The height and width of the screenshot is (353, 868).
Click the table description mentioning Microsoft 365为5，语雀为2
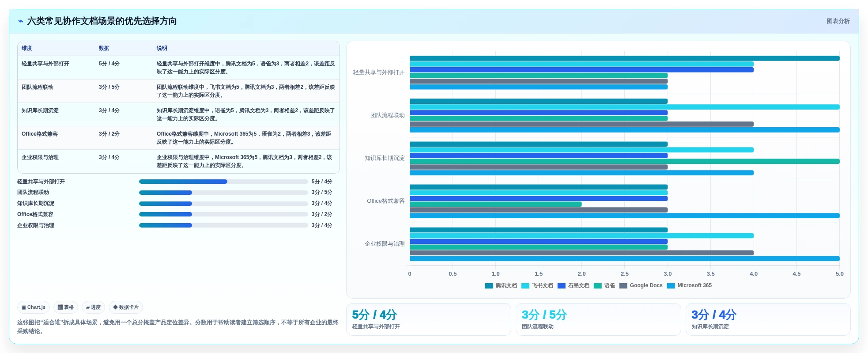coord(246,138)
